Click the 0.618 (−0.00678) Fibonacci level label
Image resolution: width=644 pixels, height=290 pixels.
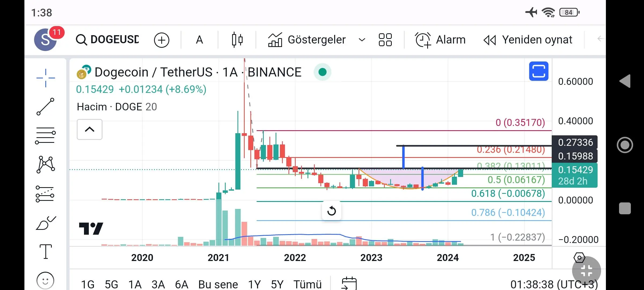click(508, 193)
